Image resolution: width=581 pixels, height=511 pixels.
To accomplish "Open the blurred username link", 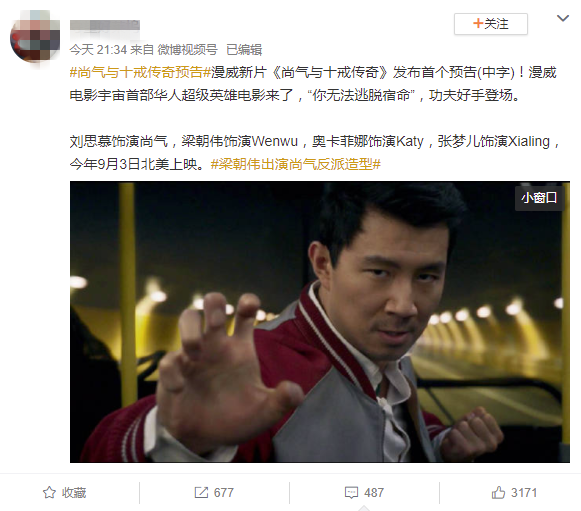I will 105,25.
